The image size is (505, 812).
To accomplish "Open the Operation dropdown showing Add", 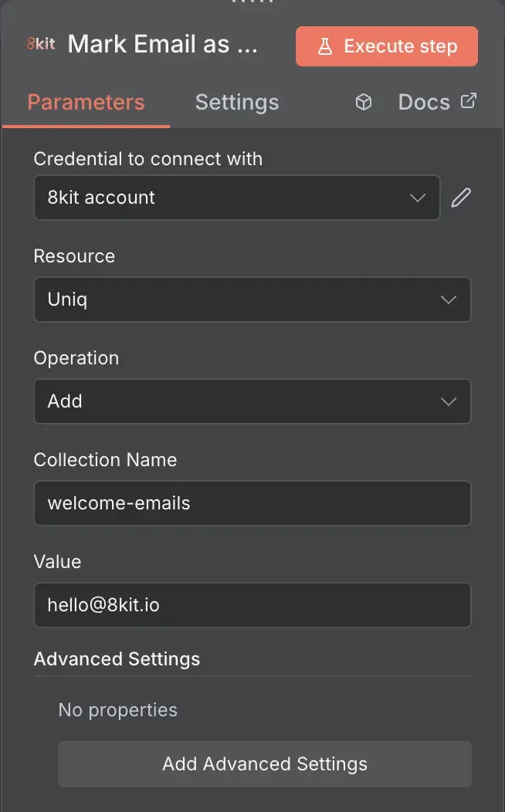I will pos(252,401).
